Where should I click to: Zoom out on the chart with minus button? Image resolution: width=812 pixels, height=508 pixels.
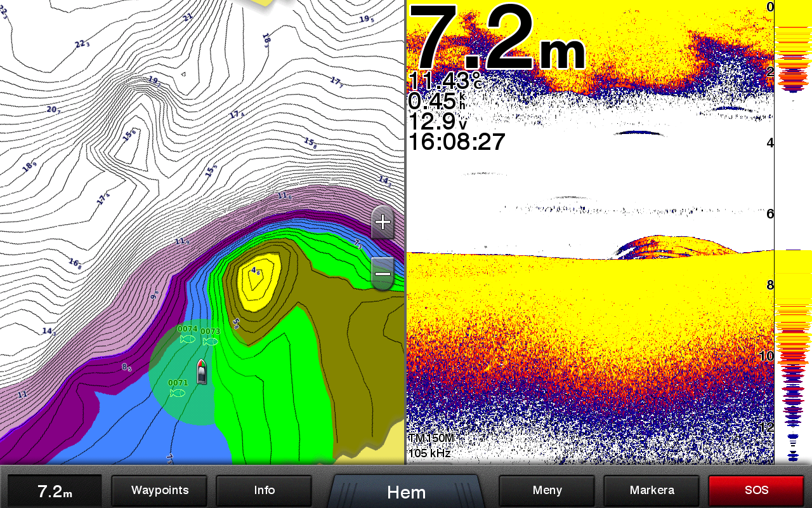[383, 274]
